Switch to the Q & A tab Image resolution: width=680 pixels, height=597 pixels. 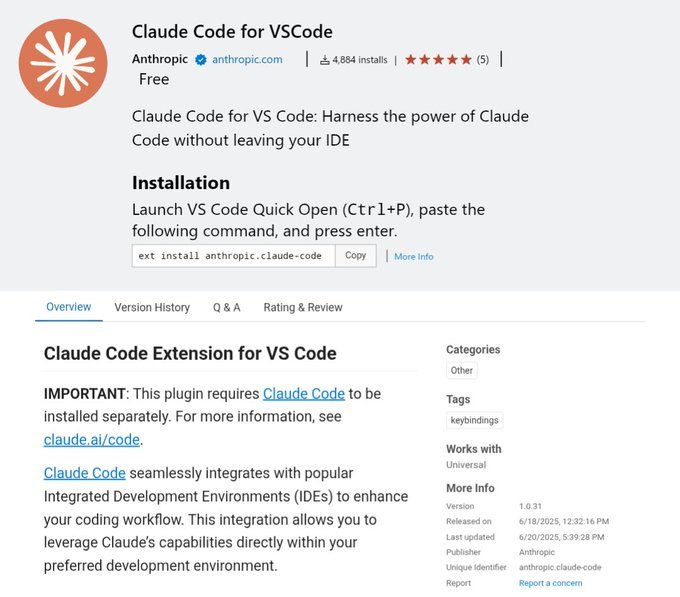pos(226,307)
